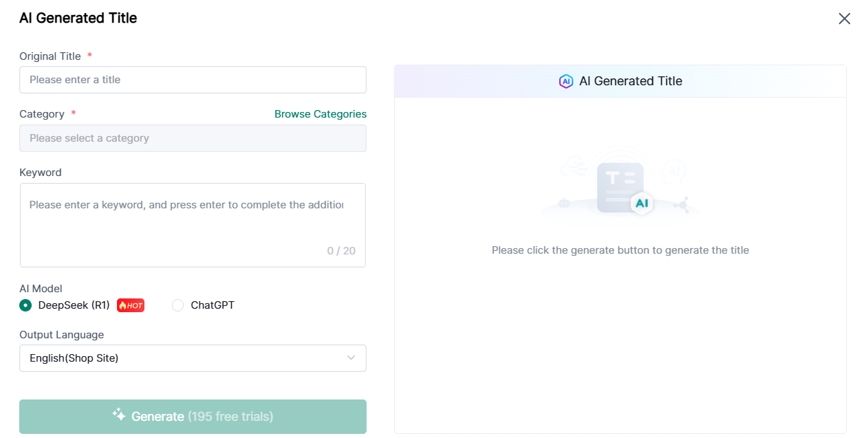Select the DeepSeek (R1) AI model

[x=25, y=305]
